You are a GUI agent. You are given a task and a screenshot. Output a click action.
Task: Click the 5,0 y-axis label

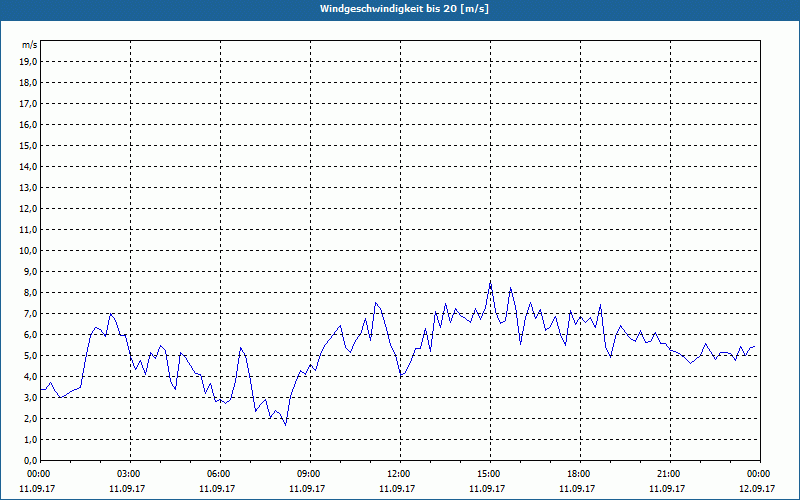point(30,356)
